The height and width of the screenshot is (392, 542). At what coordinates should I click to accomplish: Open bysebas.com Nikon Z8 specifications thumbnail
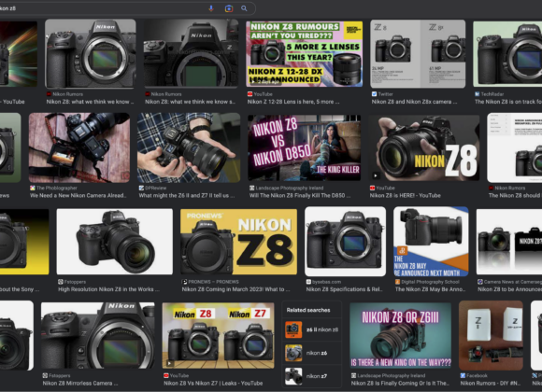click(346, 242)
